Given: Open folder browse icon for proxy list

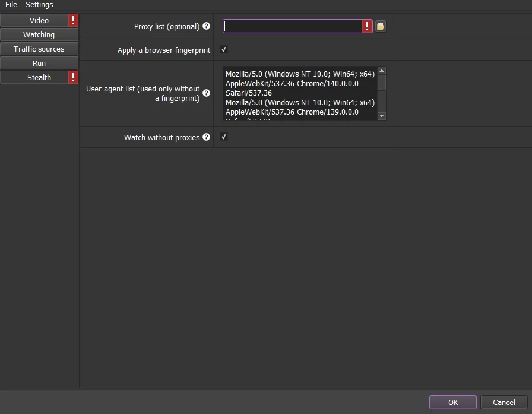Looking at the screenshot, I should point(381,26).
